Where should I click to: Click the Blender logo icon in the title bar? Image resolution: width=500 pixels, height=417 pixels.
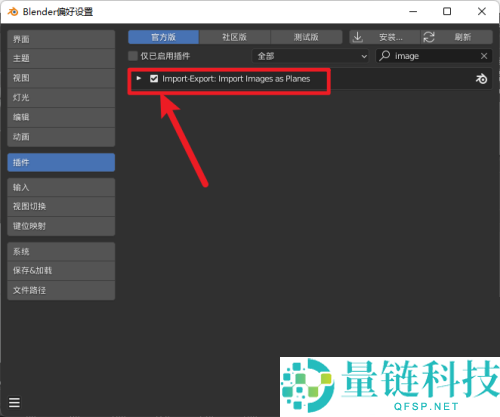coord(13,12)
